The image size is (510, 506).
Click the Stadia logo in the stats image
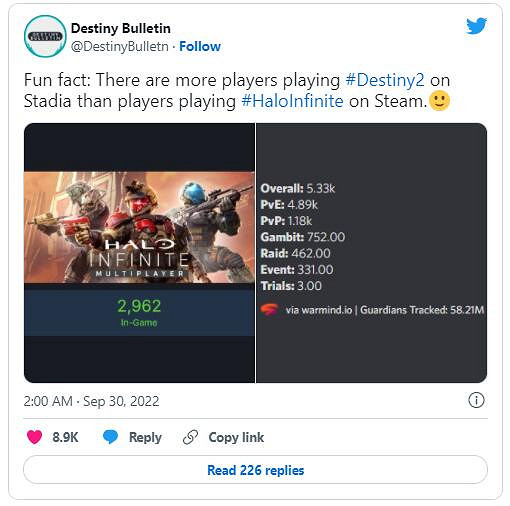click(x=269, y=310)
